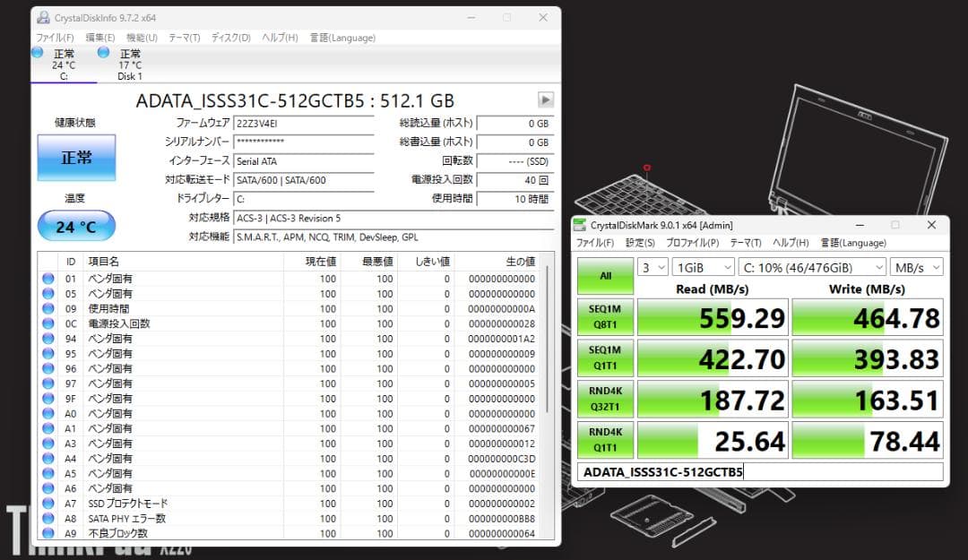Open 言語(Language) menu in CrystalDiskInfo
The height and width of the screenshot is (560, 968).
click(x=342, y=38)
